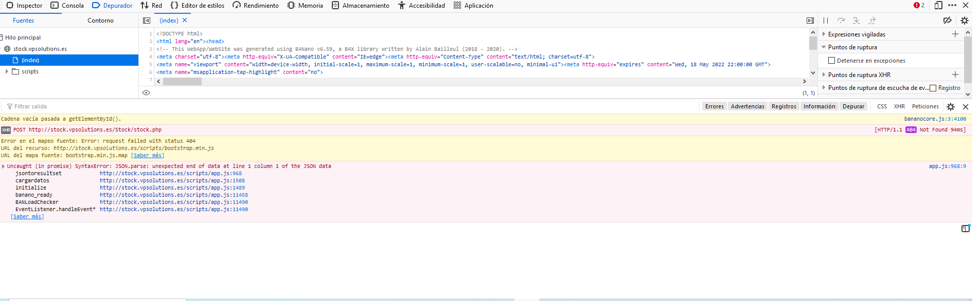Click stock.vpsolutions.es in sources tree
This screenshot has width=980, height=301.
click(x=40, y=49)
